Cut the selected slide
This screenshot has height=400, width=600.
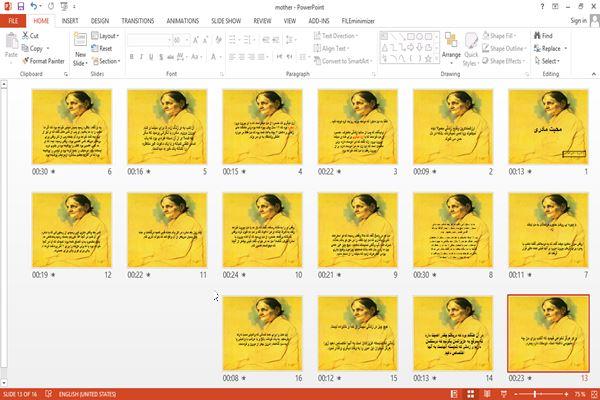[30, 36]
